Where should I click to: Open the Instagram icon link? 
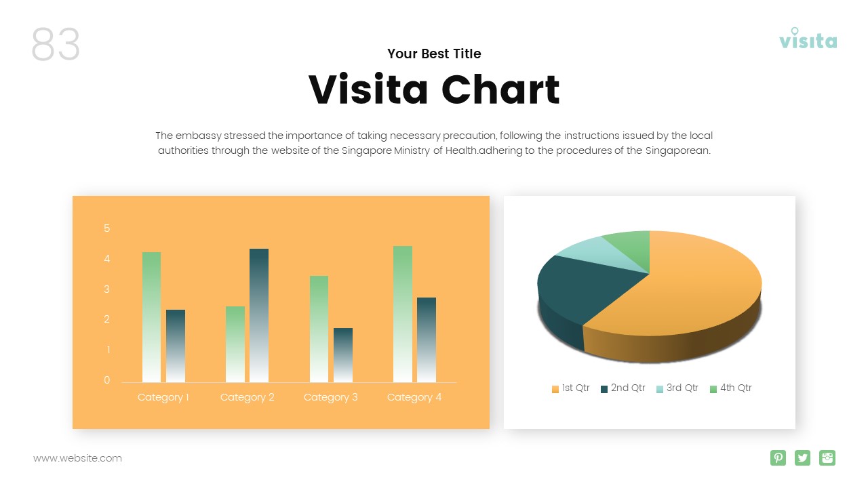(x=827, y=458)
